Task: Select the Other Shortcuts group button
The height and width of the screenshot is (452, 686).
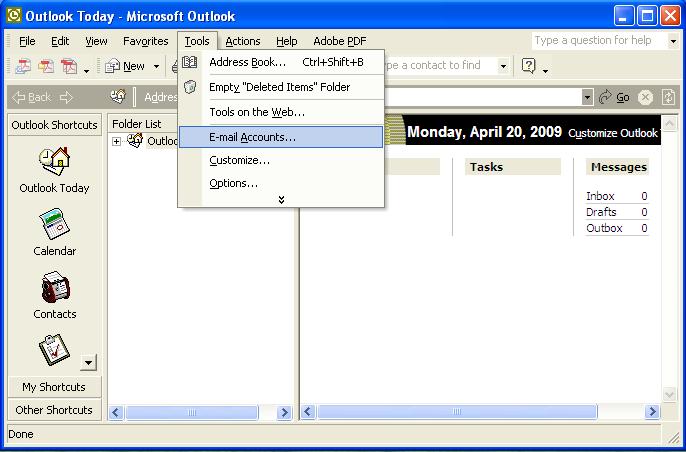Action: pos(54,410)
